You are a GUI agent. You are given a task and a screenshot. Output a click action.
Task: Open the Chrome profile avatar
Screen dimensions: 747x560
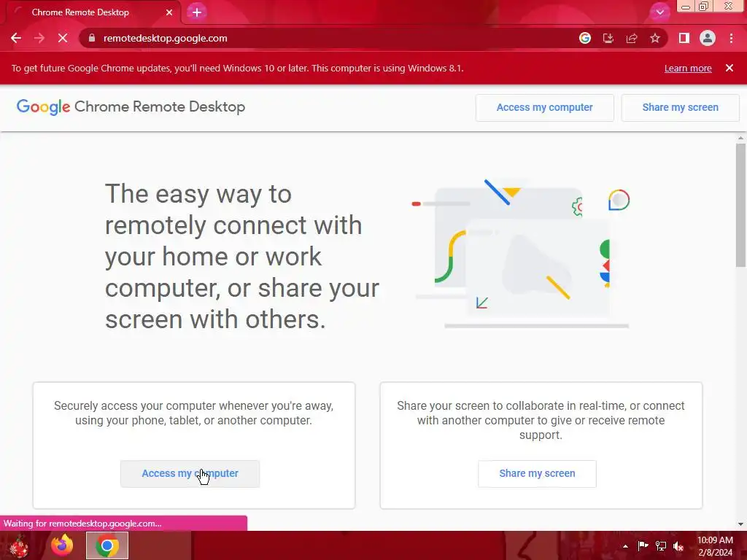pyautogui.click(x=708, y=38)
